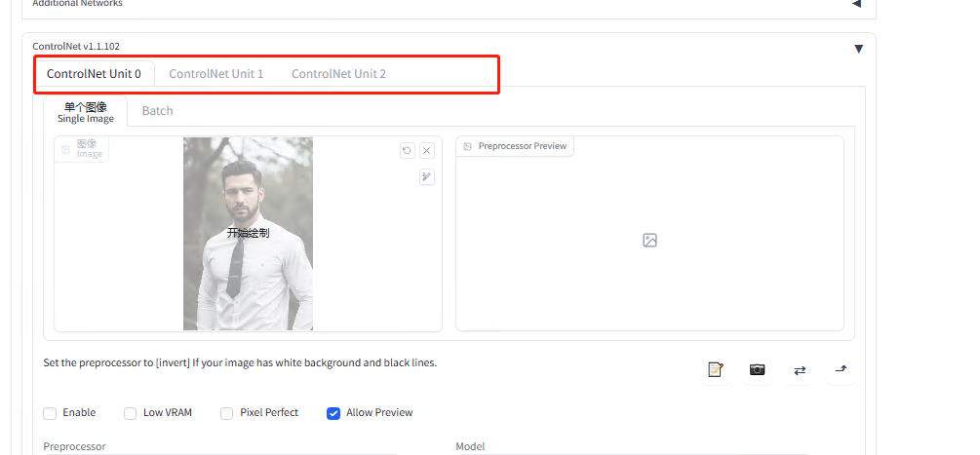The image size is (980, 455).
Task: Open the ControlNet Unit 2 tab
Action: click(x=338, y=74)
